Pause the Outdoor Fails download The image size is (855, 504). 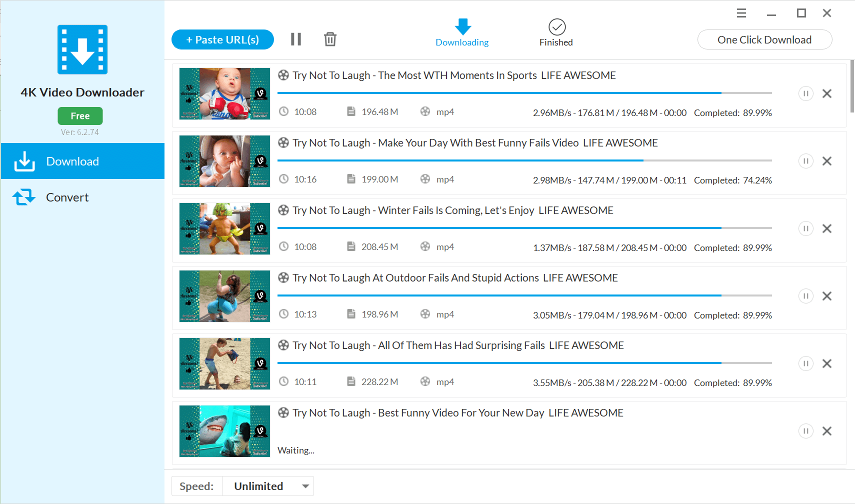coord(806,296)
